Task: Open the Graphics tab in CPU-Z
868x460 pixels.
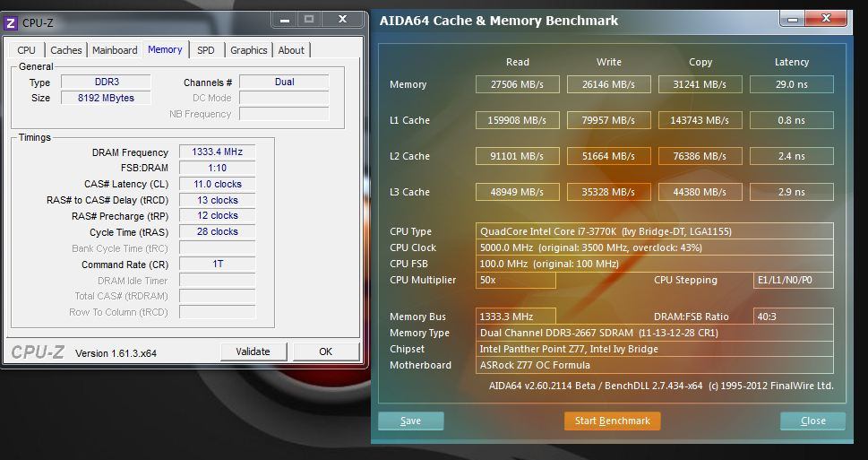Action: tap(248, 50)
